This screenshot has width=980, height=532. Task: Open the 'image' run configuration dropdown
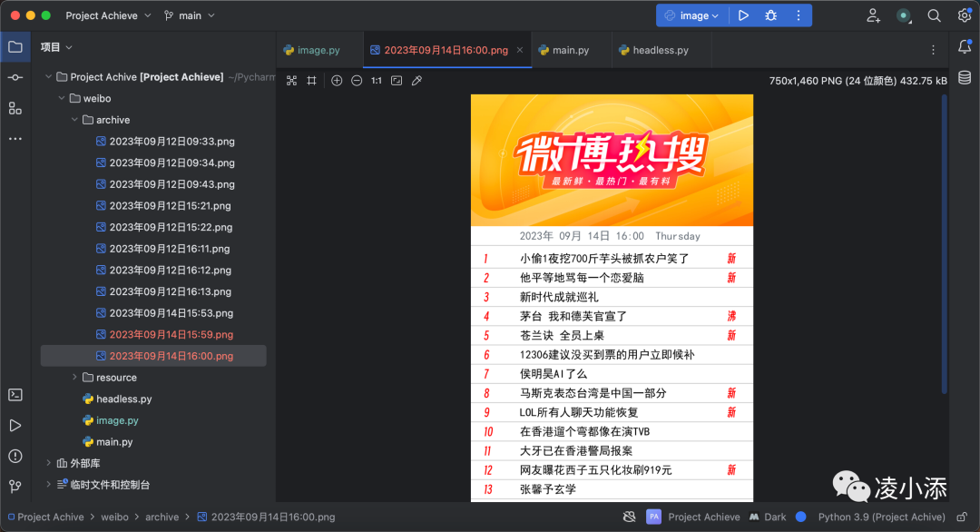click(x=691, y=15)
